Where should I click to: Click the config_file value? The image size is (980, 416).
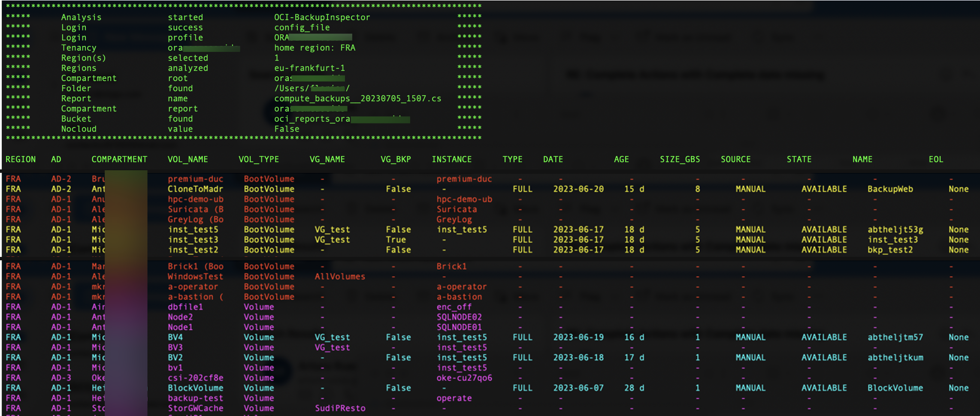point(302,27)
